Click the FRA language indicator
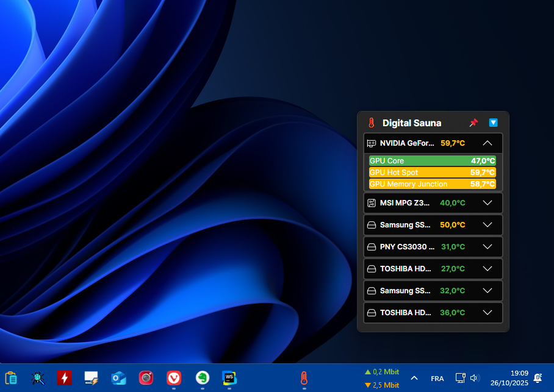554x392 pixels. (437, 379)
